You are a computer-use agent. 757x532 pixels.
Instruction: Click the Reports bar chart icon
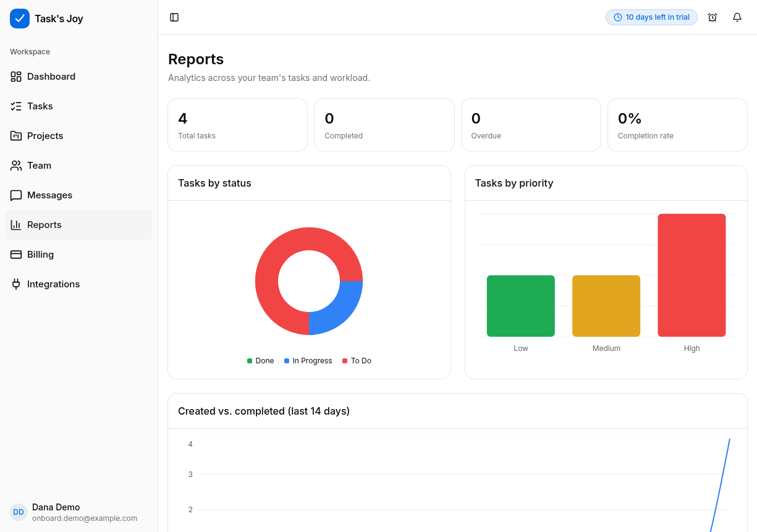16,225
